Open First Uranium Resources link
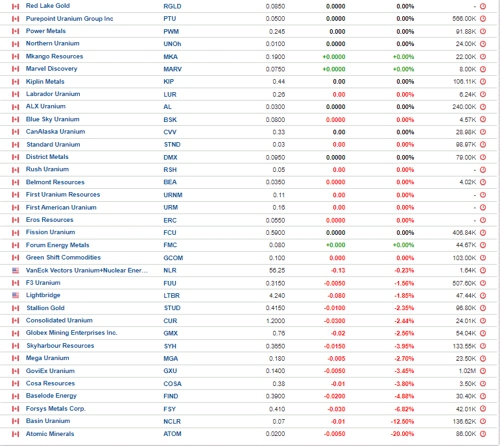 63,195
